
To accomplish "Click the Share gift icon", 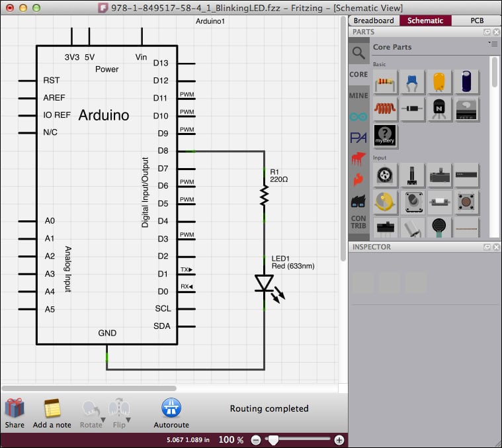I will pyautogui.click(x=14, y=408).
